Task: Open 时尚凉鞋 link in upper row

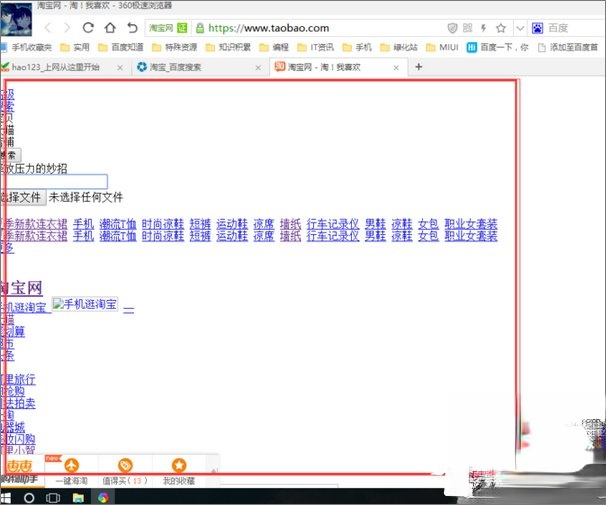Action: 163,224
